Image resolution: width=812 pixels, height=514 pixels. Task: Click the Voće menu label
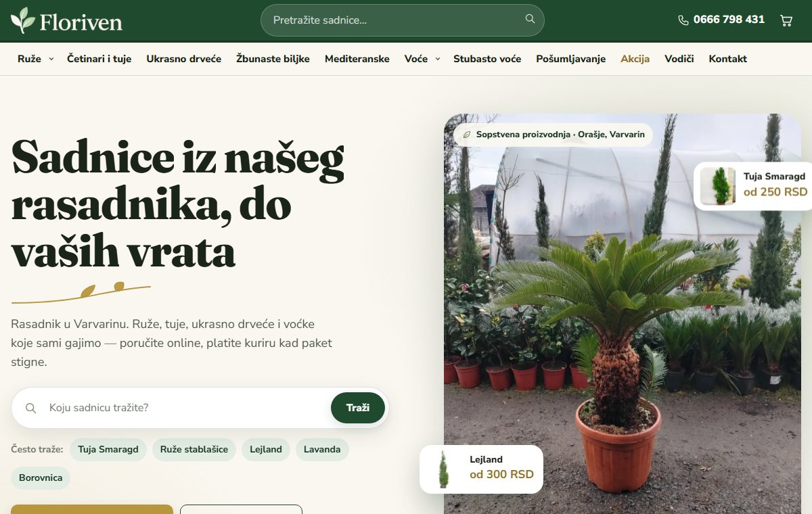[416, 59]
